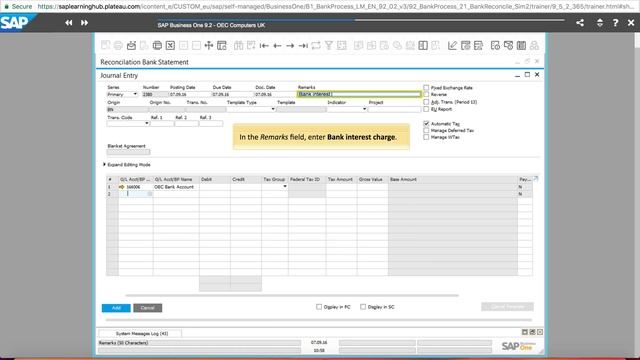
Task: Rewind the simulation with double-left arrows
Action: point(69,23)
